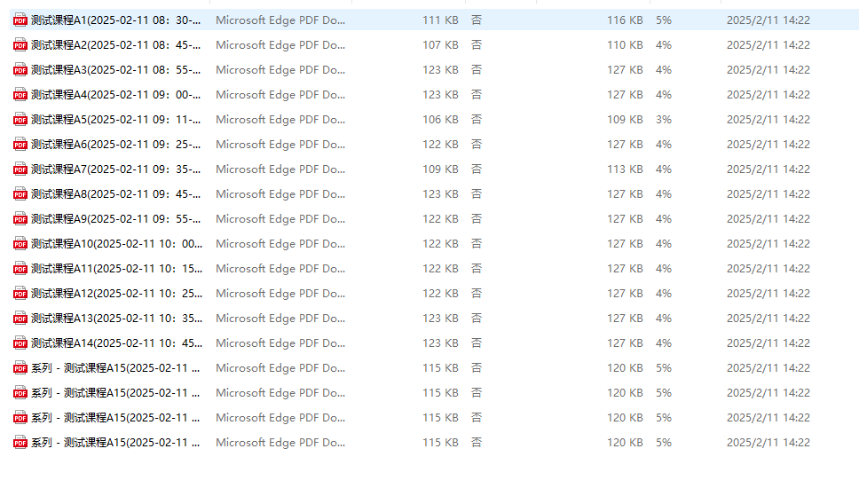Click the 122 KB size of 测试课程A11

click(440, 269)
